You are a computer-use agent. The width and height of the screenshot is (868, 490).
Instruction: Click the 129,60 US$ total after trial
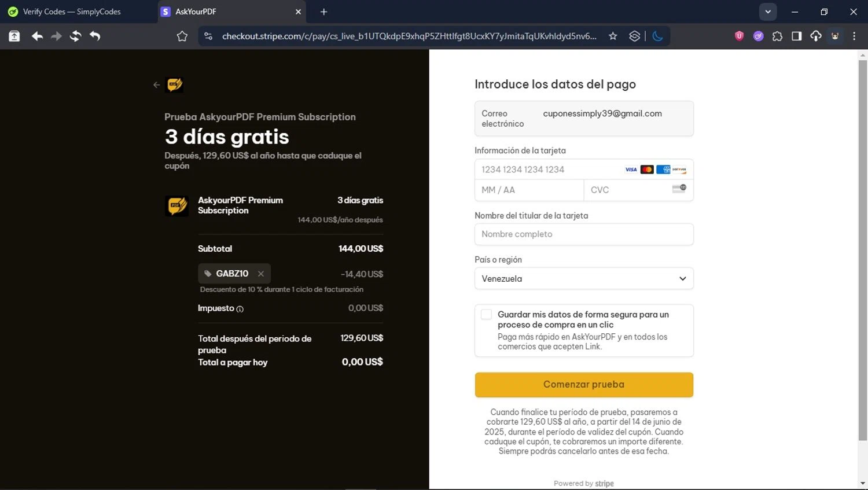(x=362, y=338)
